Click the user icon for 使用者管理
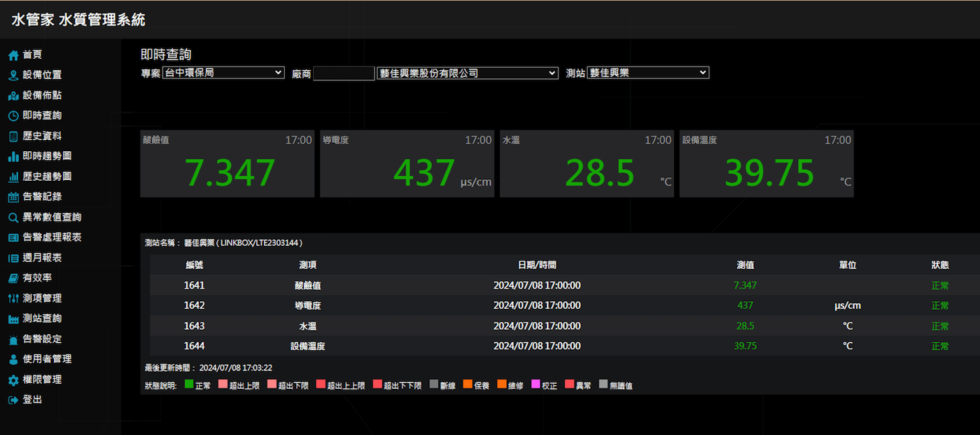 click(x=13, y=359)
